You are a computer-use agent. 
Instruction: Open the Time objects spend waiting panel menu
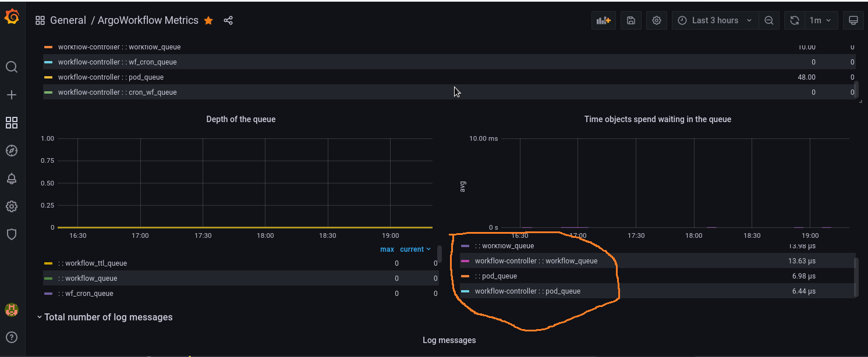click(x=658, y=119)
